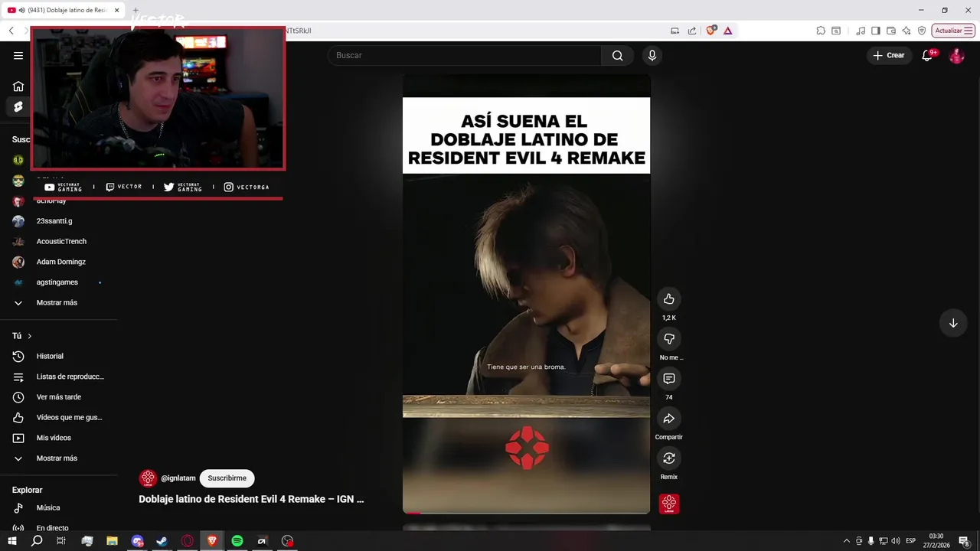Open the Windows Start menu
Image resolution: width=980 pixels, height=551 pixels.
click(11, 541)
